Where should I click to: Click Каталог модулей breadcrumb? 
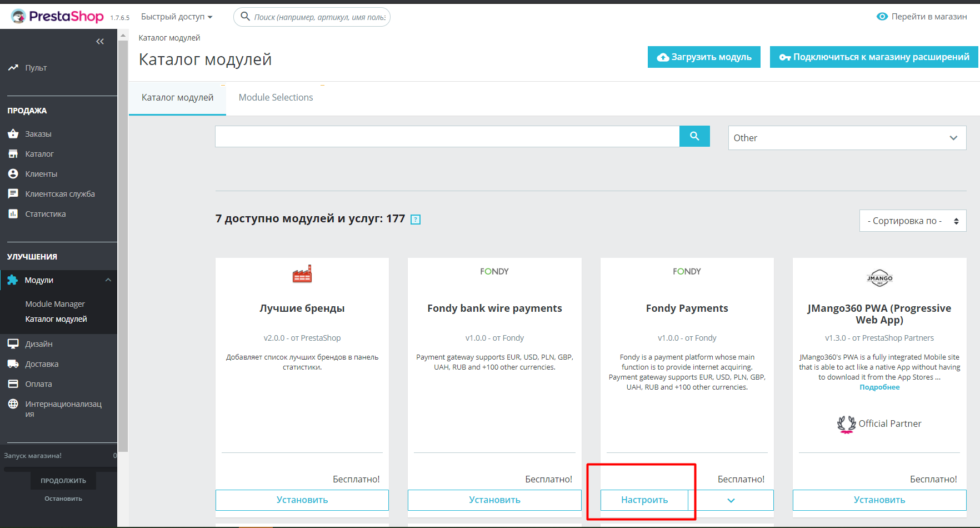[x=169, y=38]
